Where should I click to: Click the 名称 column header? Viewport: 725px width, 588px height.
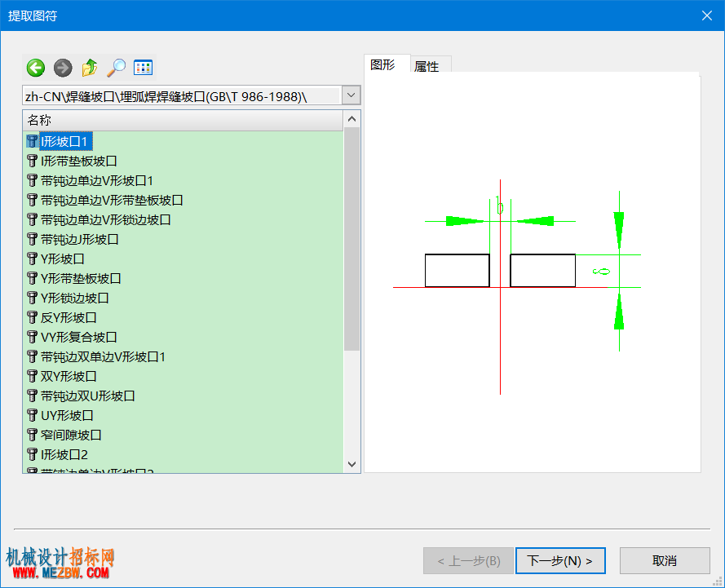pyautogui.click(x=183, y=120)
